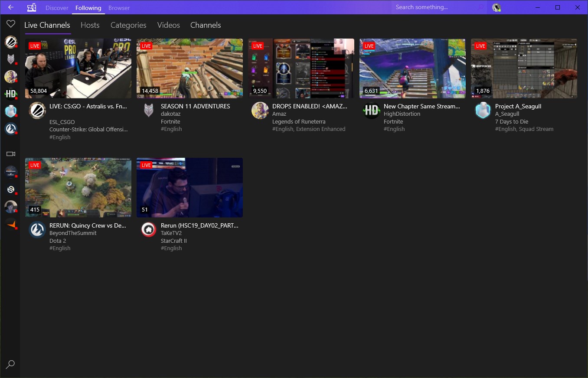This screenshot has width=588, height=378.
Task: Open TaKeTV2 StarCraft II rerun thumbnail
Action: coord(189,188)
